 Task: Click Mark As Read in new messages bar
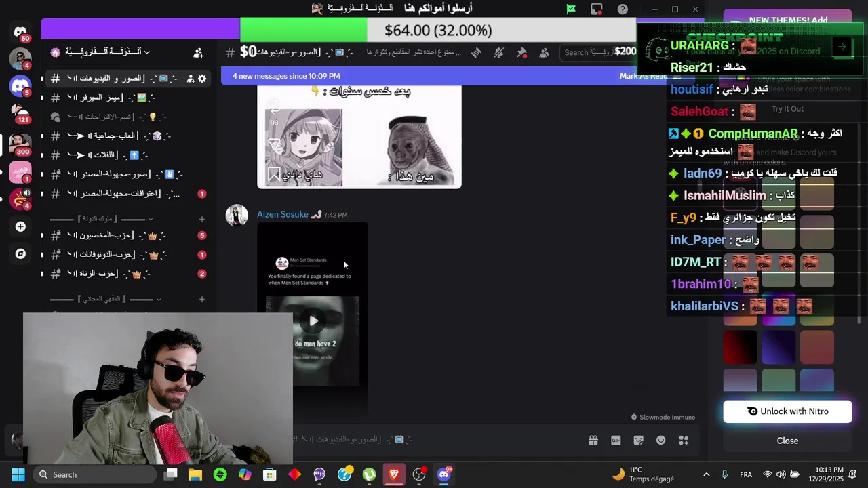click(x=644, y=76)
